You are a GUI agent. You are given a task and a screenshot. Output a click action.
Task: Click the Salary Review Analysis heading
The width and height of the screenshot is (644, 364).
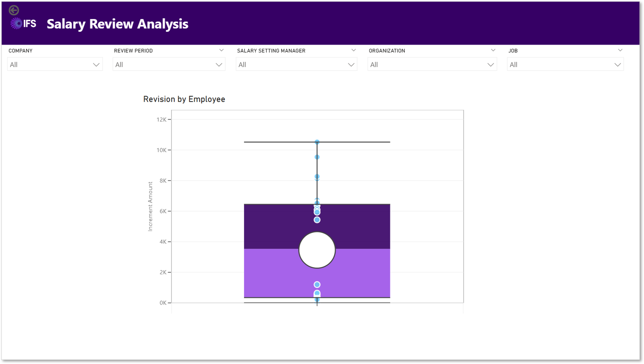coord(118,24)
